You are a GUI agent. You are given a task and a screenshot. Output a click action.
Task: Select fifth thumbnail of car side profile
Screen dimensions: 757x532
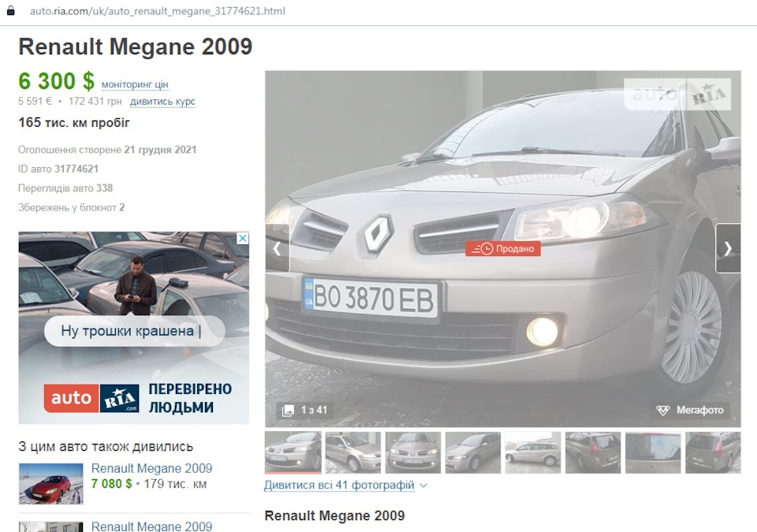[533, 452]
